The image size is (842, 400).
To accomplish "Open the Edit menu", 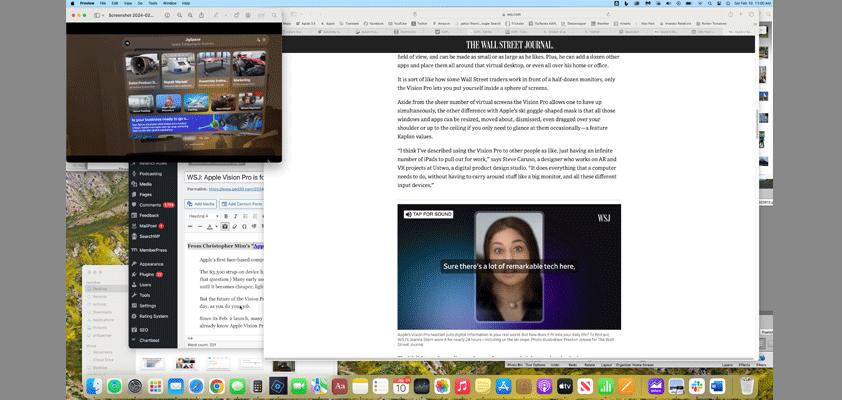I will [x=115, y=3].
